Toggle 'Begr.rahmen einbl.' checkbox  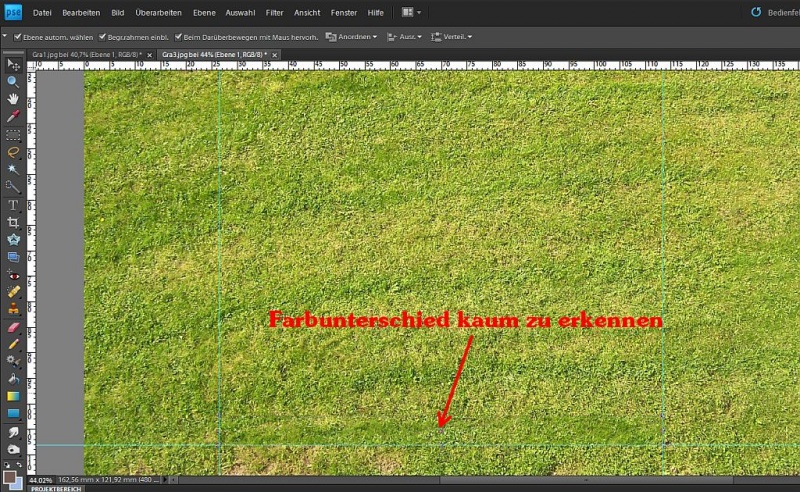[x=102, y=37]
